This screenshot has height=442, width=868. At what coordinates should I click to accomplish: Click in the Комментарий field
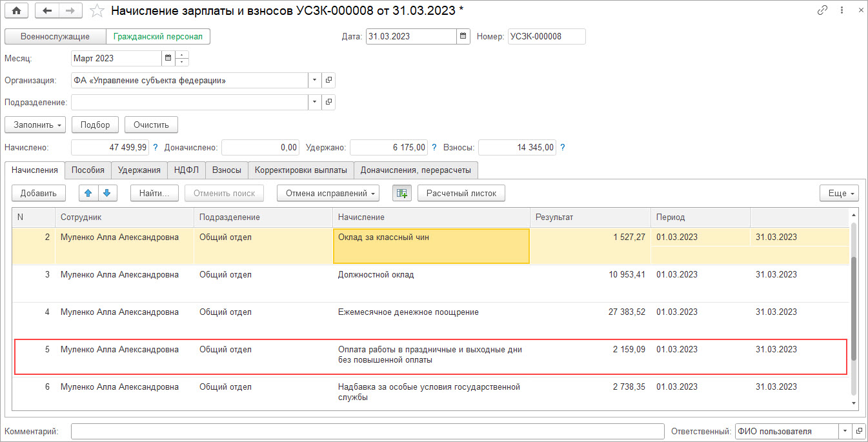[367, 431]
